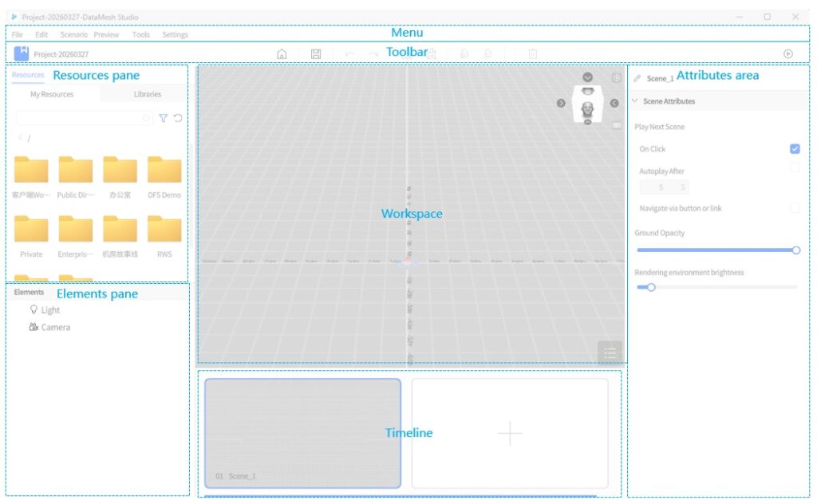Click the Delete icon in the toolbar
817x504 pixels.
tap(531, 52)
